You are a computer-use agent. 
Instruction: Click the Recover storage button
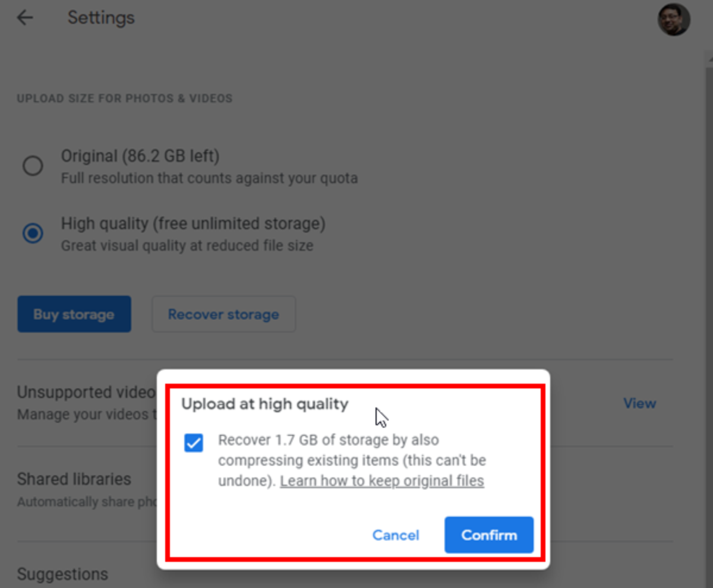[223, 314]
